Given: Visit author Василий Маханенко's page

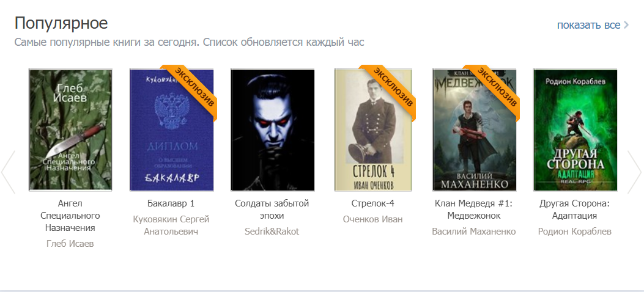Looking at the screenshot, I should point(474,232).
